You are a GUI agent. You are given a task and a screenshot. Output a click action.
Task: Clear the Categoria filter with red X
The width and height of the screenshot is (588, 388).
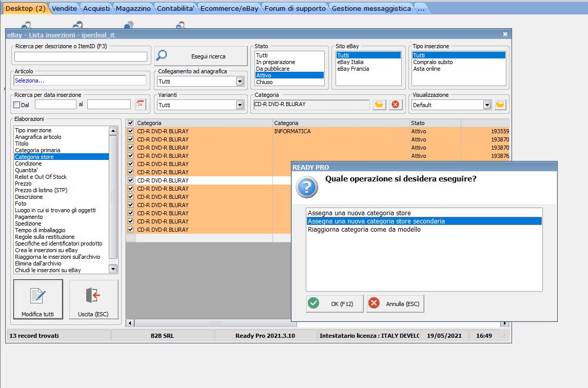coord(395,105)
